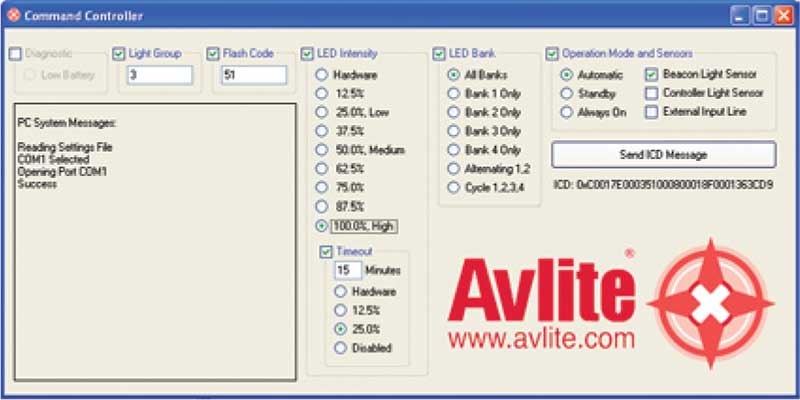The height and width of the screenshot is (400, 800).
Task: Choose Timeout Hardware option
Action: pyautogui.click(x=340, y=292)
